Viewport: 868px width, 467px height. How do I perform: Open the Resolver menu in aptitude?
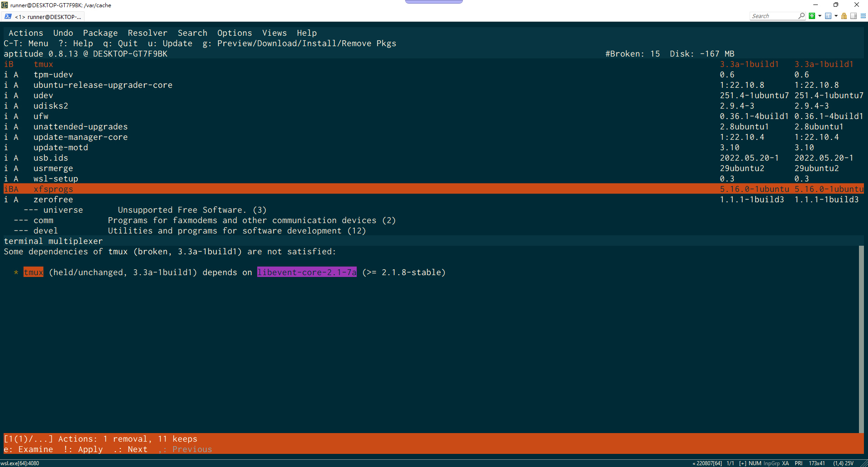pyautogui.click(x=147, y=33)
